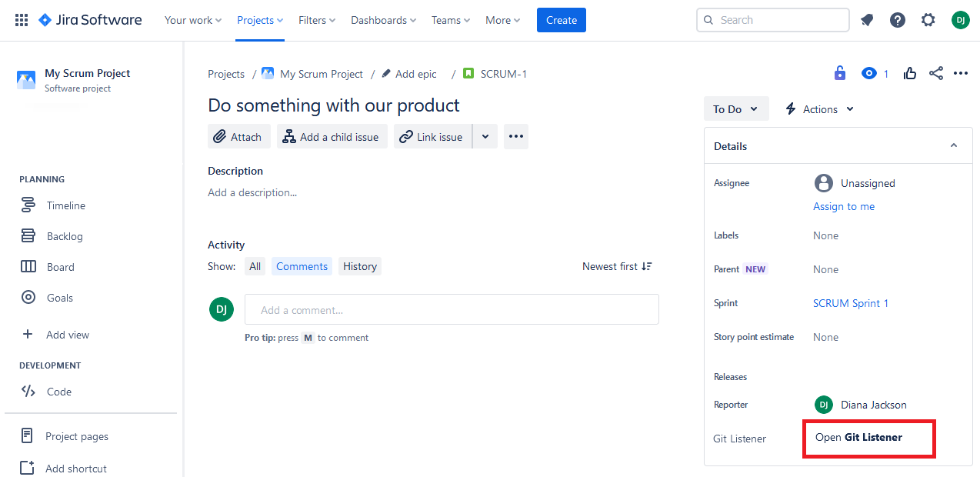The height and width of the screenshot is (477, 980).
Task: Open the notifications bell icon
Action: tap(867, 20)
